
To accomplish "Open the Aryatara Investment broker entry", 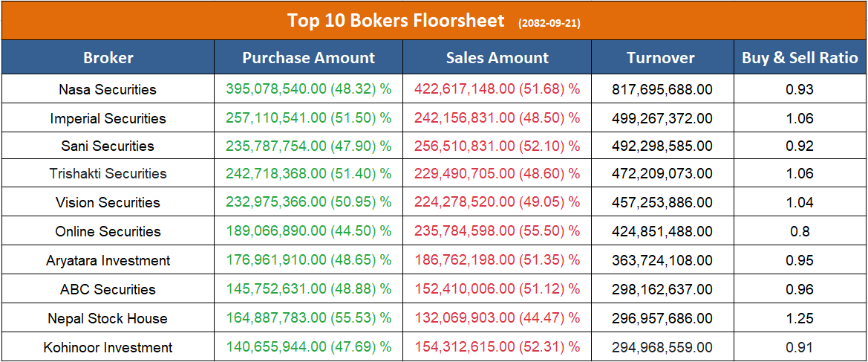I will point(108,260).
